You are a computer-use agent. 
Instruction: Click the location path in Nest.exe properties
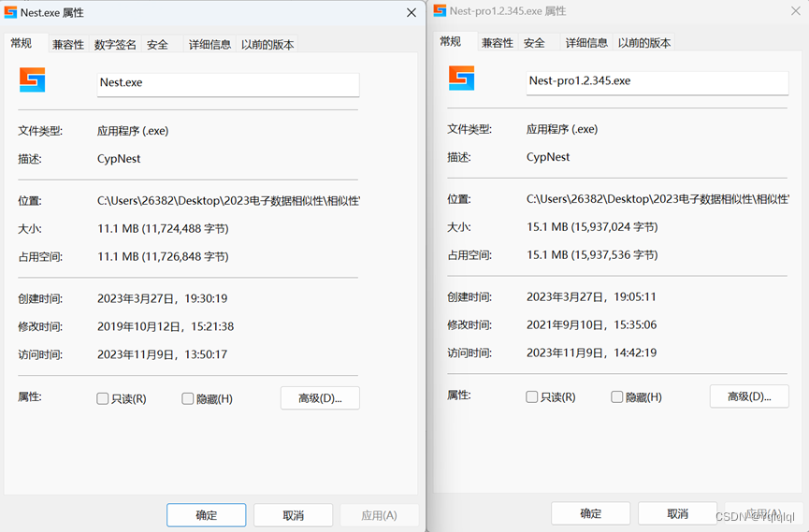228,201
